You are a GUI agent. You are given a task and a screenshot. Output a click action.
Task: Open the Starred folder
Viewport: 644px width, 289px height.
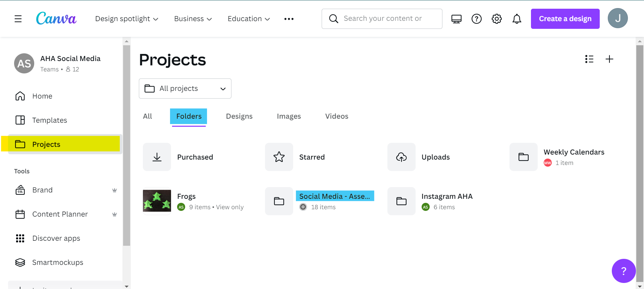312,157
